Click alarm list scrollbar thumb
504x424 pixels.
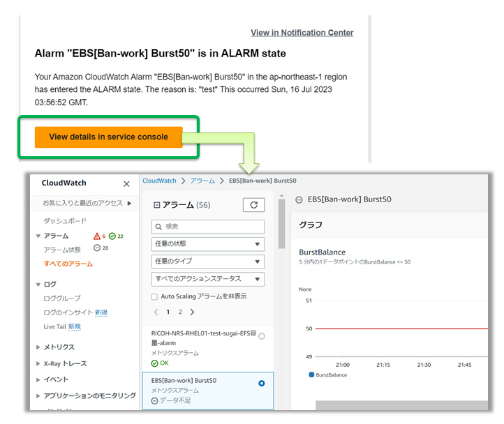(281, 224)
